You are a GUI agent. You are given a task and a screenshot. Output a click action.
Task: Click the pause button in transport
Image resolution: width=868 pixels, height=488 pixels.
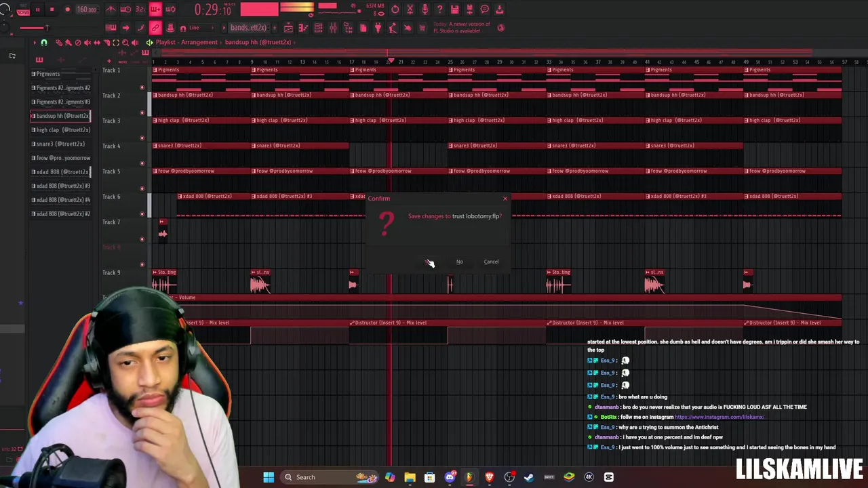click(x=37, y=9)
